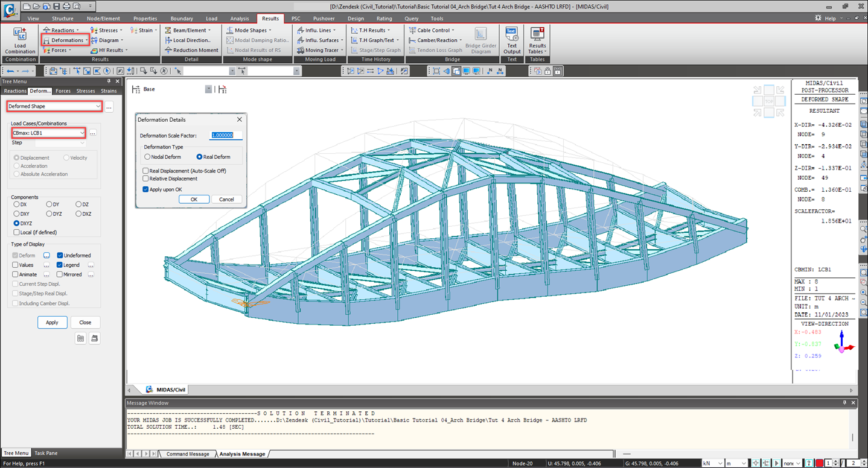Tick the Relative Displacement checkbox
The width and height of the screenshot is (868, 468).
[145, 179]
